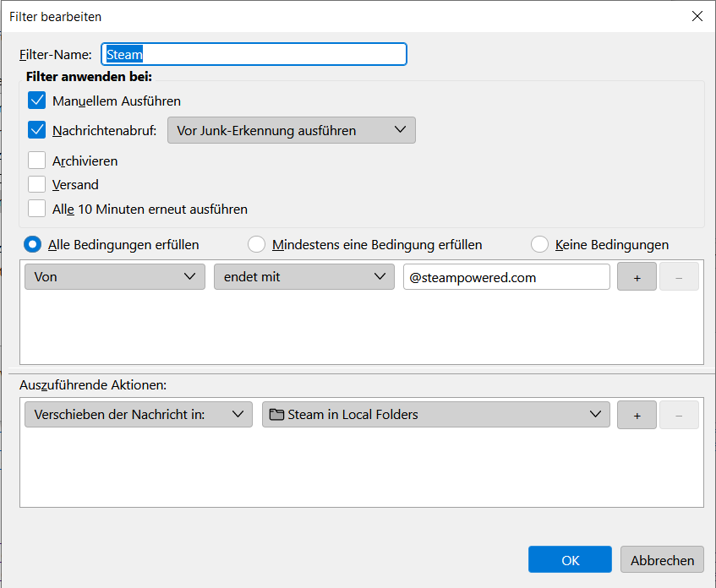The width and height of the screenshot is (716, 588).
Task: Click the @steampowered.com value field
Action: pyautogui.click(x=506, y=276)
